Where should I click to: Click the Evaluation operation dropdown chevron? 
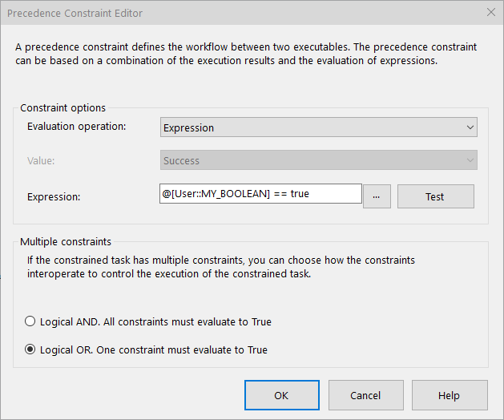470,127
